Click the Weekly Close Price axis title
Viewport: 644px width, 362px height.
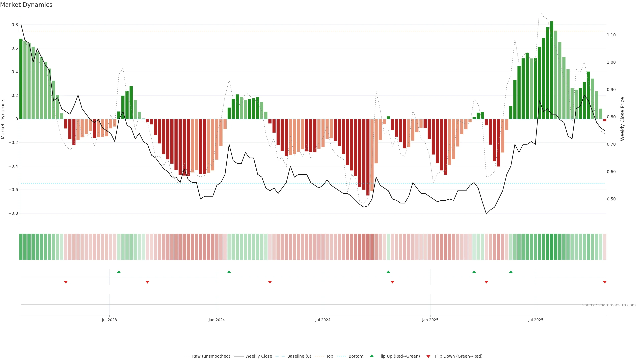tap(622, 119)
